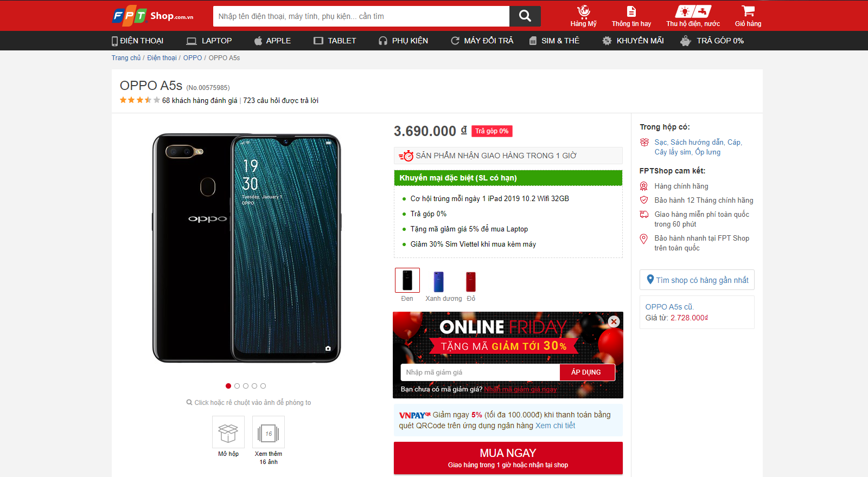
Task: Open the Mở hộp unboxing thumbnail
Action: pos(228,437)
